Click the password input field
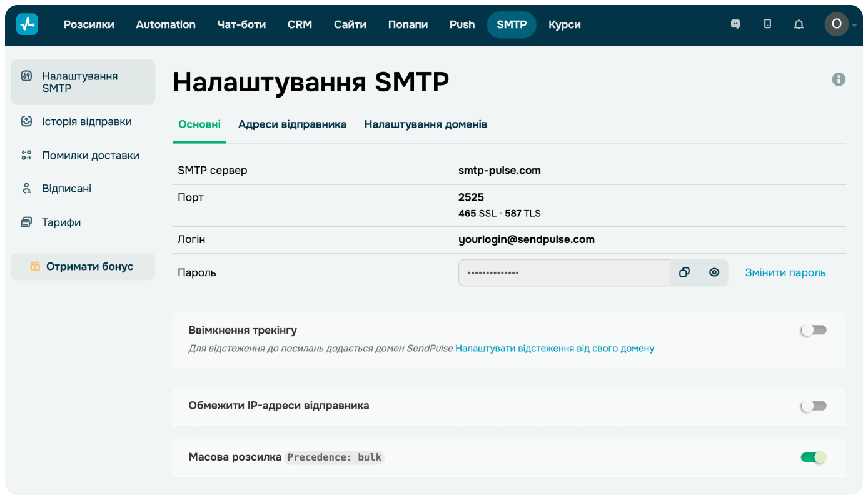Image resolution: width=868 pixels, height=500 pixels. pos(564,272)
